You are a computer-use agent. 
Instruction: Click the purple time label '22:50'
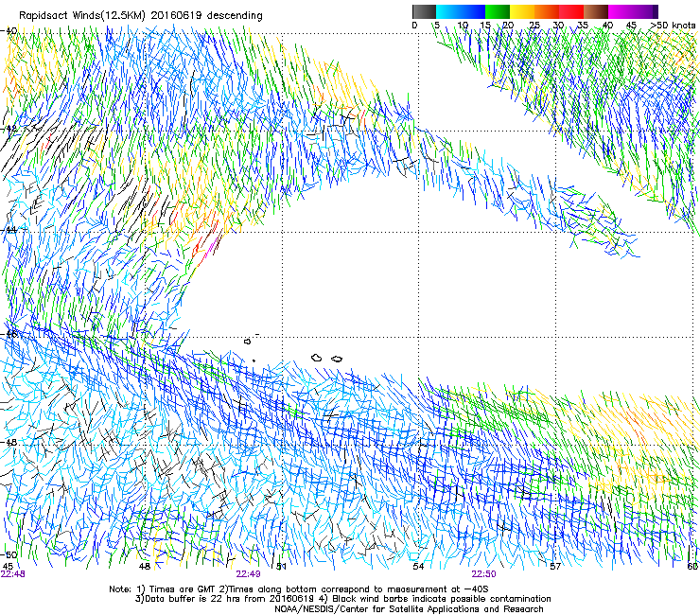click(484, 574)
